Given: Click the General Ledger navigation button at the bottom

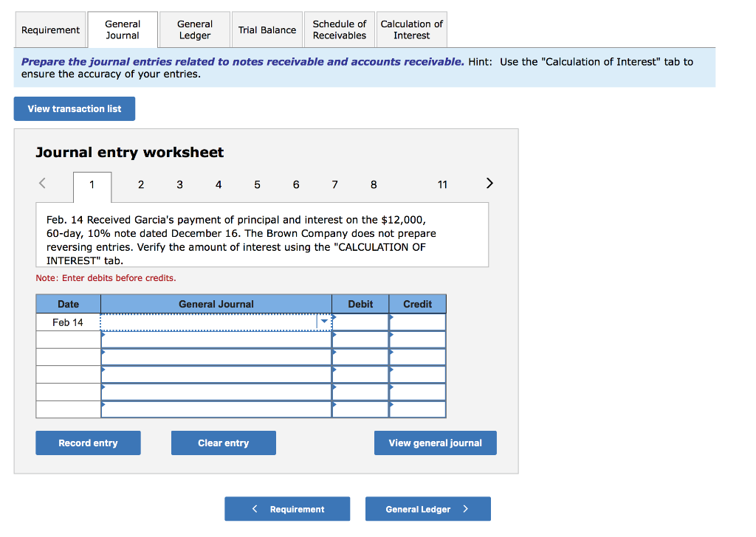Looking at the screenshot, I should point(427,508).
